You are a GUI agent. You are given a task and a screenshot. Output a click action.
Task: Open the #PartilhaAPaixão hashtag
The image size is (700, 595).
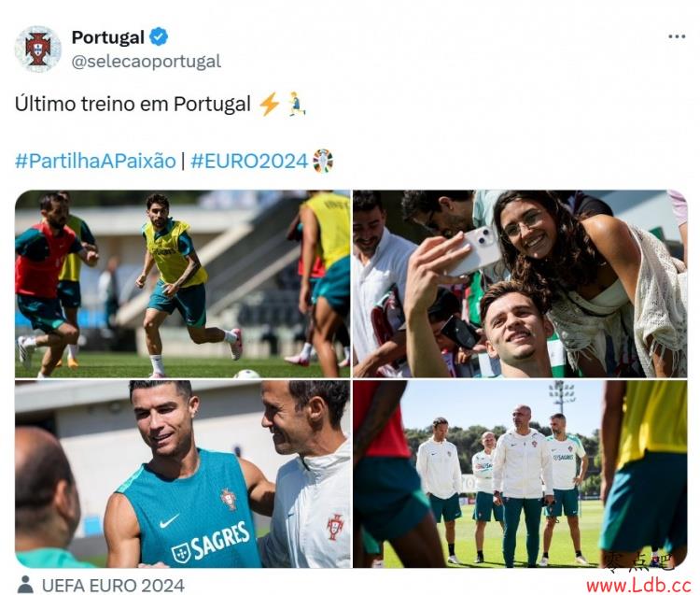(95, 161)
